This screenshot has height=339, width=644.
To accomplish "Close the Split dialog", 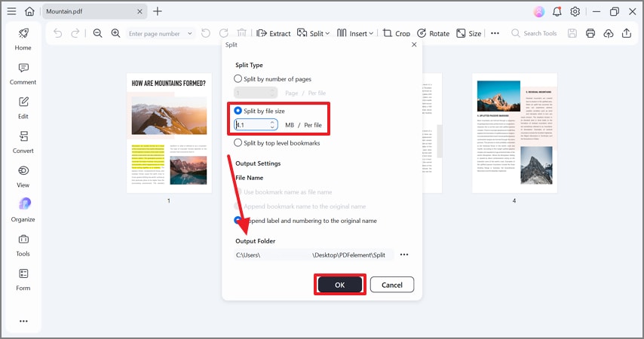I will tap(414, 44).
